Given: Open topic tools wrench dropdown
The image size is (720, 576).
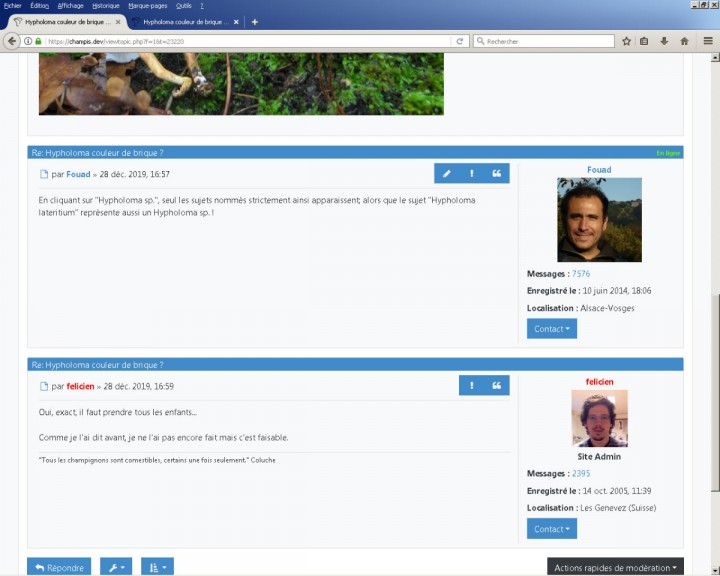Looking at the screenshot, I should coord(116,568).
